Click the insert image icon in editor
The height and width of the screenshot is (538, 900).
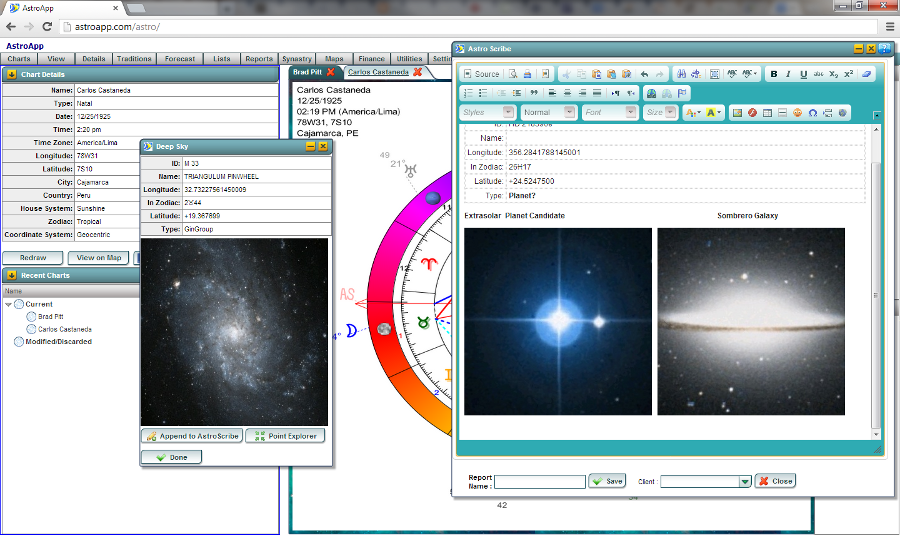pos(737,113)
